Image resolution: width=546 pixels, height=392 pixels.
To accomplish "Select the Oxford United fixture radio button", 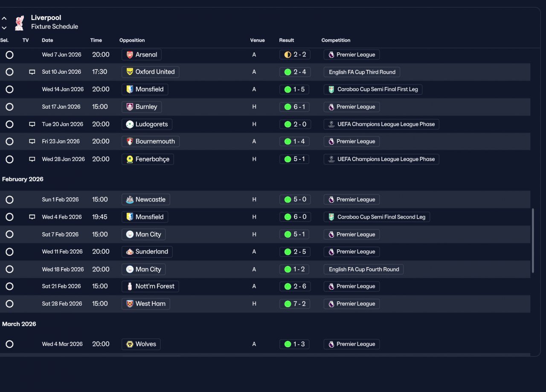I will [x=9, y=72].
